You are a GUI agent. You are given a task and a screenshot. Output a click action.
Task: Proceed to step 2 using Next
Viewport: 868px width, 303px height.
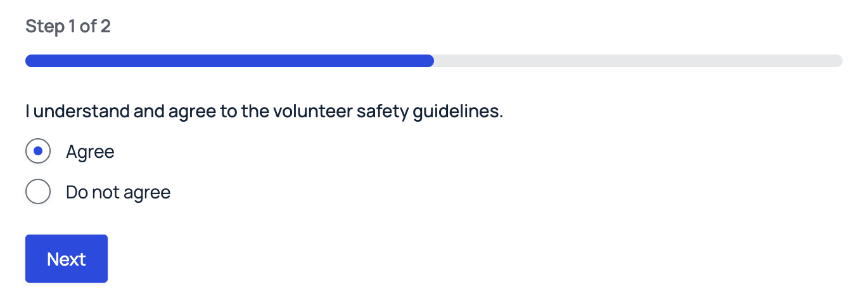click(x=67, y=259)
